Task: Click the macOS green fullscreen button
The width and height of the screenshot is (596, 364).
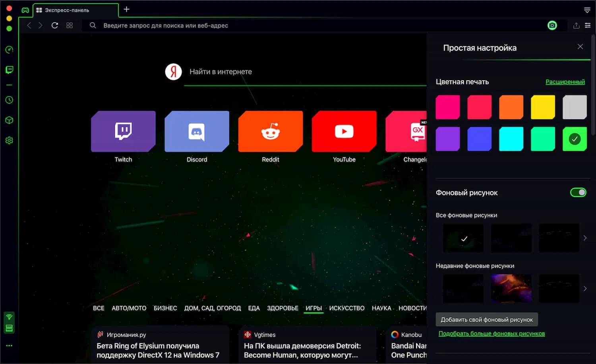Action: (9, 29)
